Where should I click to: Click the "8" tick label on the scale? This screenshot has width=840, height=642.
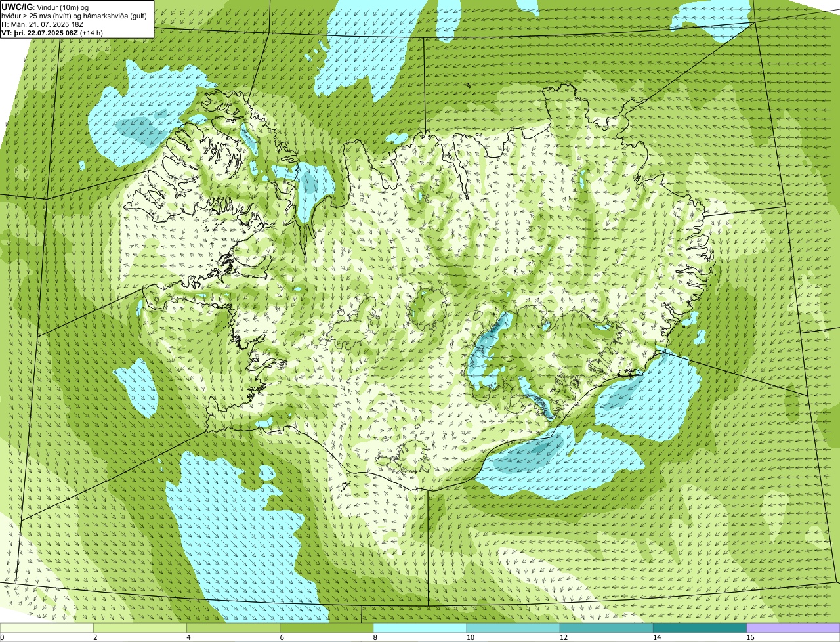click(x=375, y=637)
